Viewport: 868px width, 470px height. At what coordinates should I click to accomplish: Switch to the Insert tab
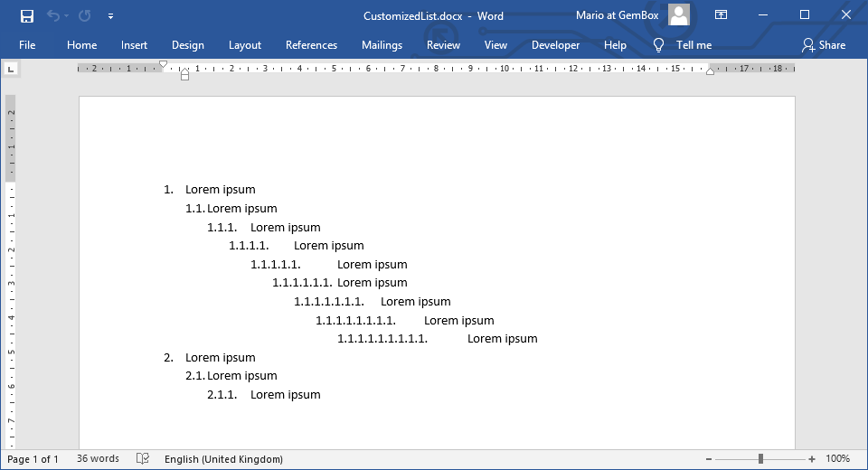[135, 45]
